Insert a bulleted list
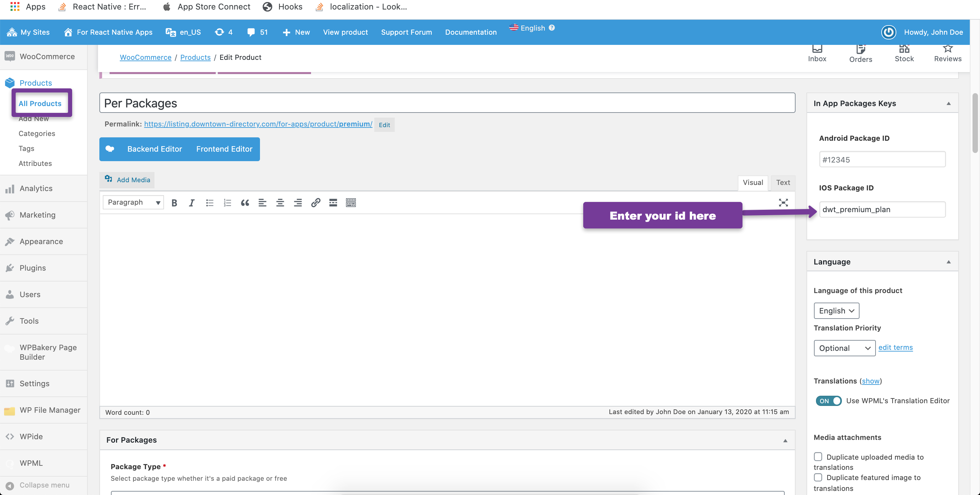980x495 pixels. point(210,203)
